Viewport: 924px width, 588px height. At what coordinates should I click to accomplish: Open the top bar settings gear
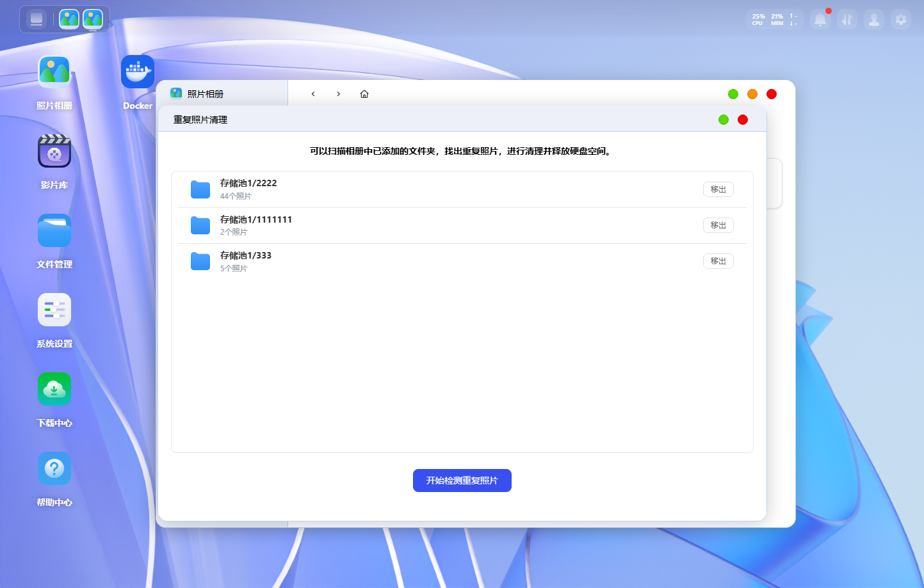coord(901,20)
